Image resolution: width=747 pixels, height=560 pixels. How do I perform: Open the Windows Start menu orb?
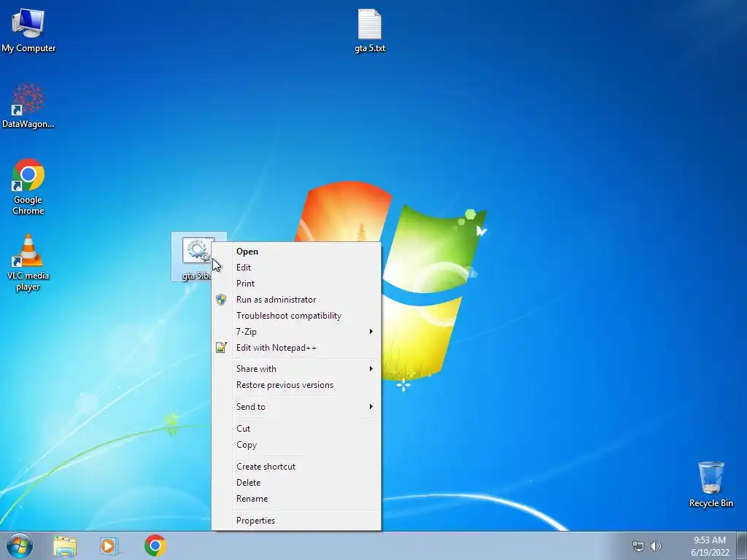20,545
